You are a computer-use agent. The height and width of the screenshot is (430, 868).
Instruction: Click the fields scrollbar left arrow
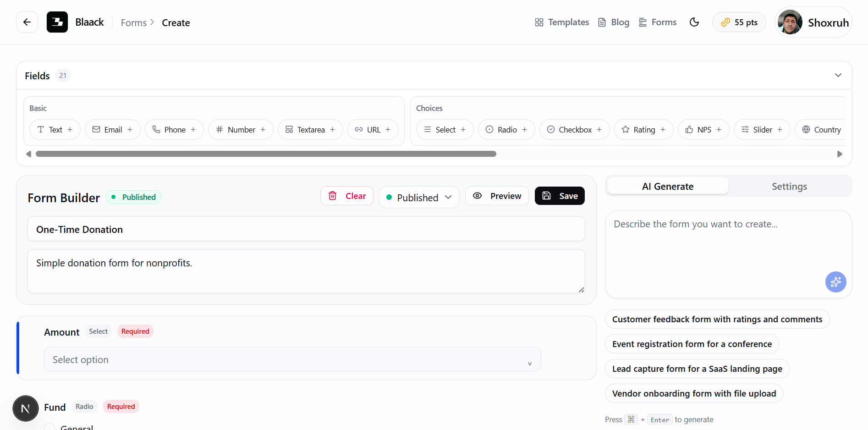pos(28,154)
